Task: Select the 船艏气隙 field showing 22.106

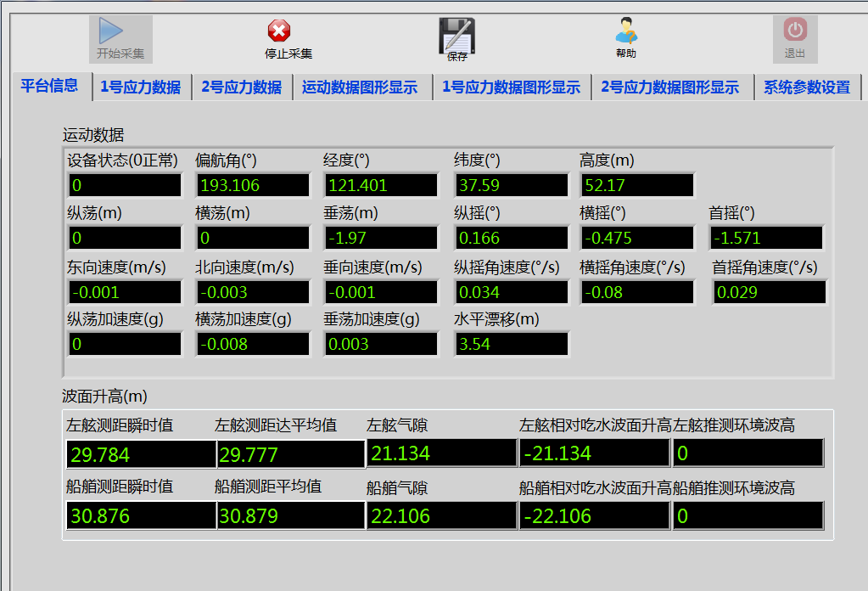Action: coord(442,515)
